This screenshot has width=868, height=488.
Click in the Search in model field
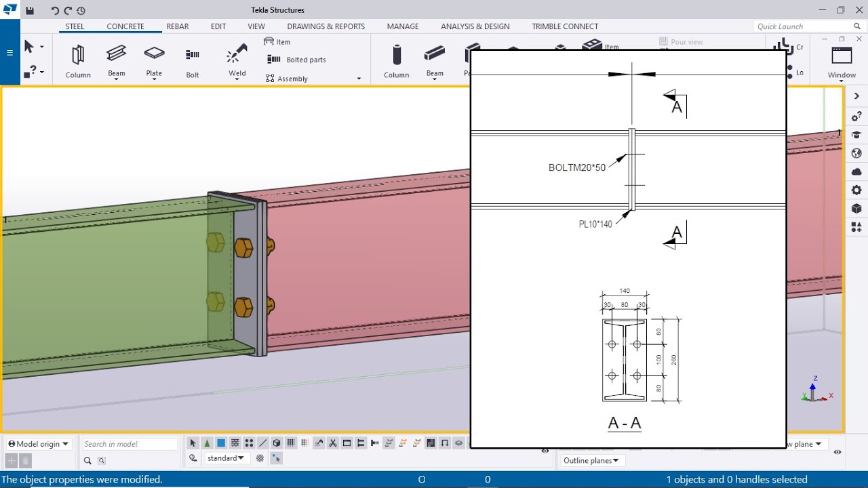pos(130,444)
